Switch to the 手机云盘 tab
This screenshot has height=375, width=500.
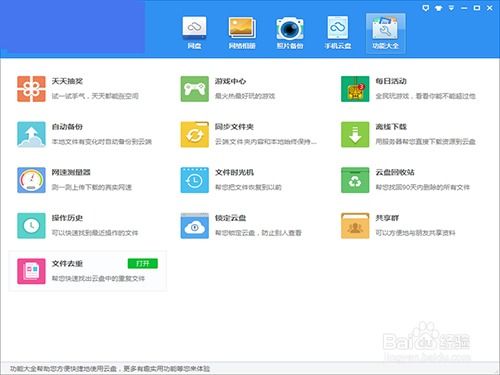pyautogui.click(x=338, y=33)
